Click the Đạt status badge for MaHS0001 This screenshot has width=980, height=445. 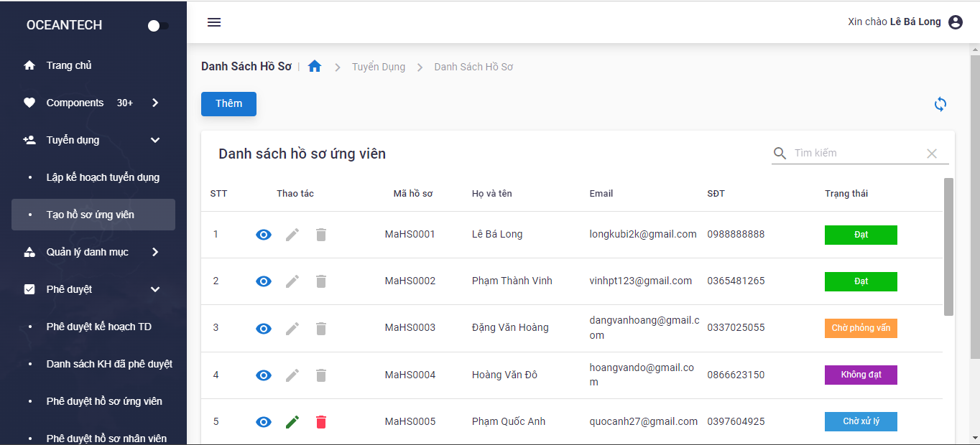point(861,235)
